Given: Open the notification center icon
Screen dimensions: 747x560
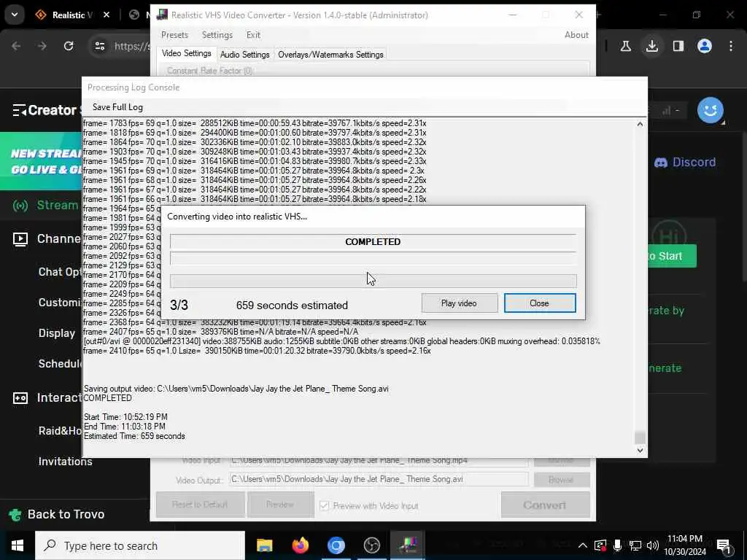Looking at the screenshot, I should [x=724, y=545].
